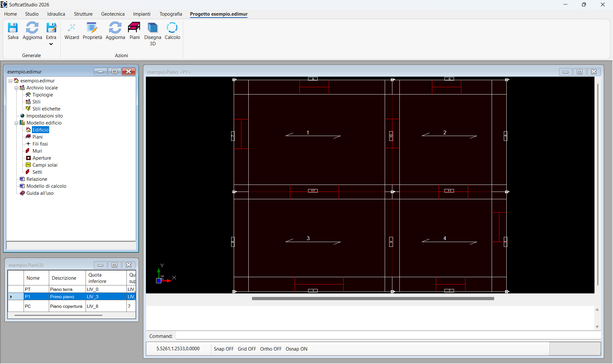Click the XYZ axis origin icon

(x=159, y=281)
